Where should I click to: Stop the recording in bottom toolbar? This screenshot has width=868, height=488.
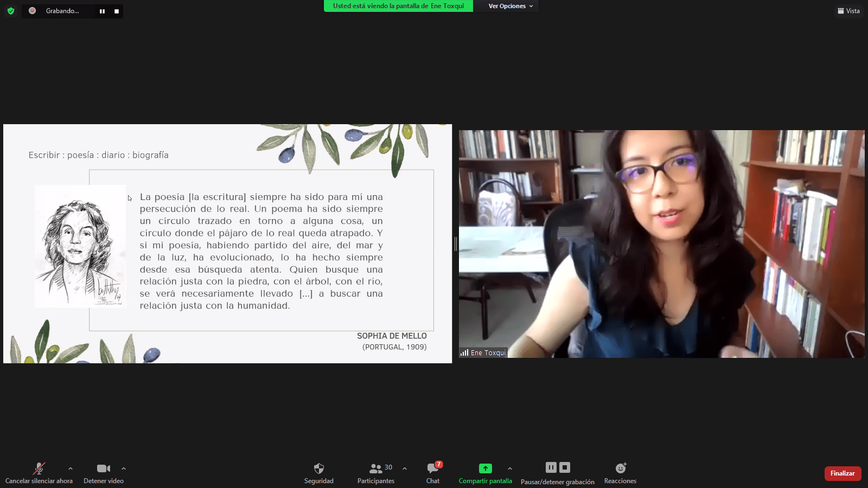point(565,467)
